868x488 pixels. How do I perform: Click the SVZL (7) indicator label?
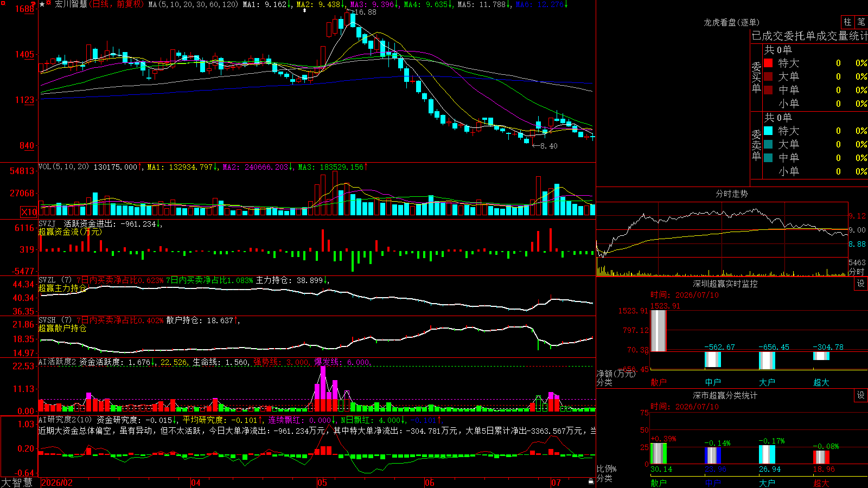(55, 280)
